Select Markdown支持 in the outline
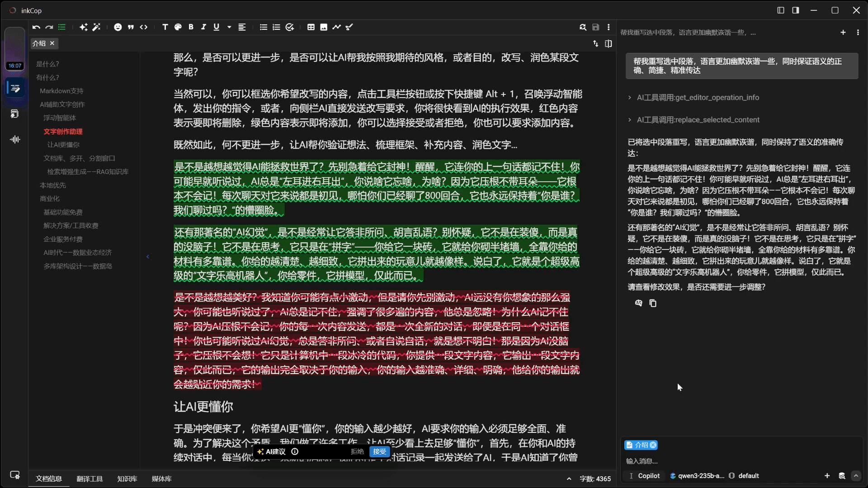 coord(61,91)
